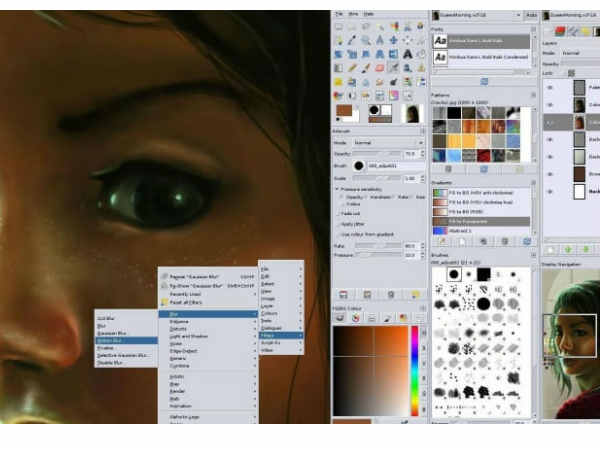Select the pink Eraser tool
The height and width of the screenshot is (450, 600).
380,68
